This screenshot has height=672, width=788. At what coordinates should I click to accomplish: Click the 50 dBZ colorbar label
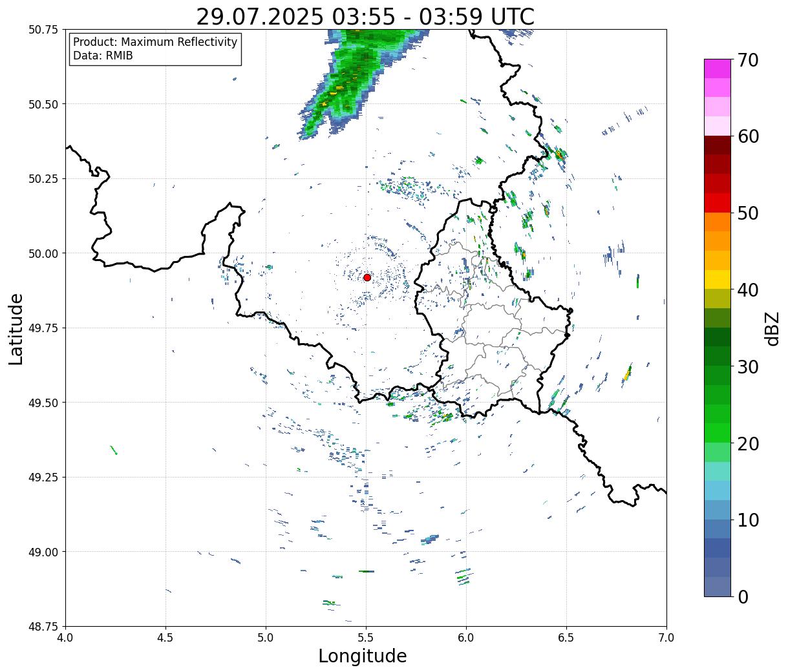click(x=747, y=213)
